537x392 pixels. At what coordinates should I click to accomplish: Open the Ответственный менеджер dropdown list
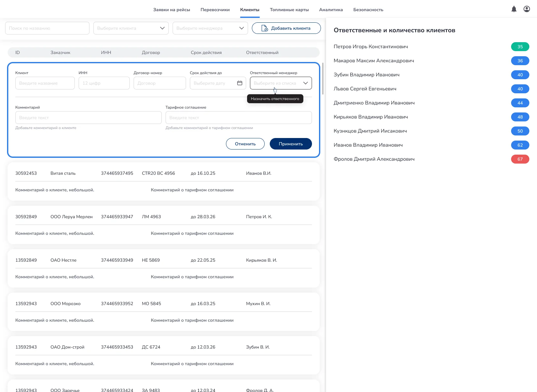pyautogui.click(x=281, y=83)
